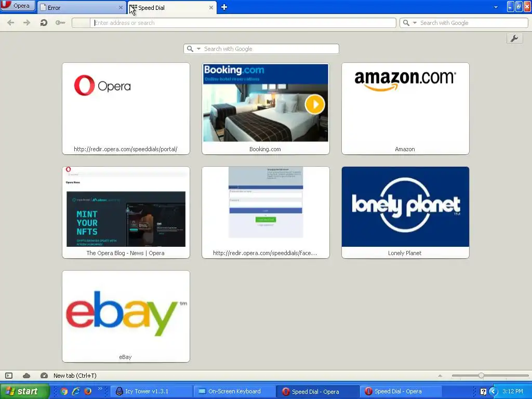532x399 pixels.
Task: Launch Firefox from quick launch
Action: click(x=87, y=391)
